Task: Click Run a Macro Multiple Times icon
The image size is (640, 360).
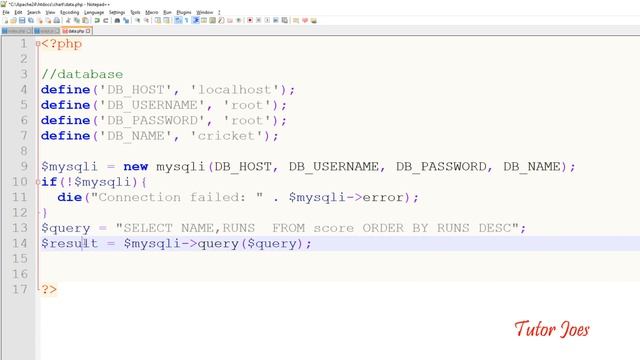Action: point(276,20)
